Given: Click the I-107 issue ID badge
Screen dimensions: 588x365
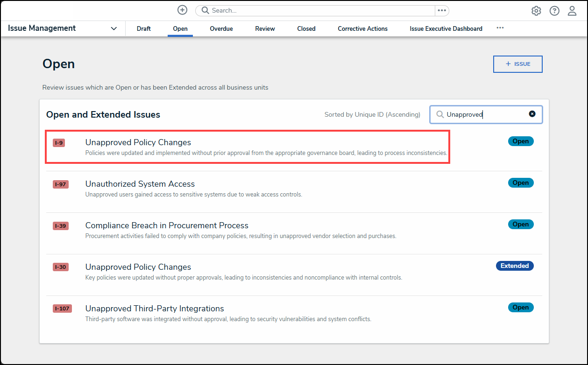Looking at the screenshot, I should click(x=62, y=309).
